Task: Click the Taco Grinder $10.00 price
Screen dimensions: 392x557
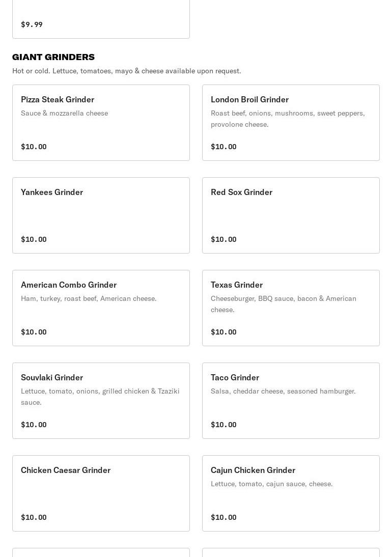Action: (223, 425)
